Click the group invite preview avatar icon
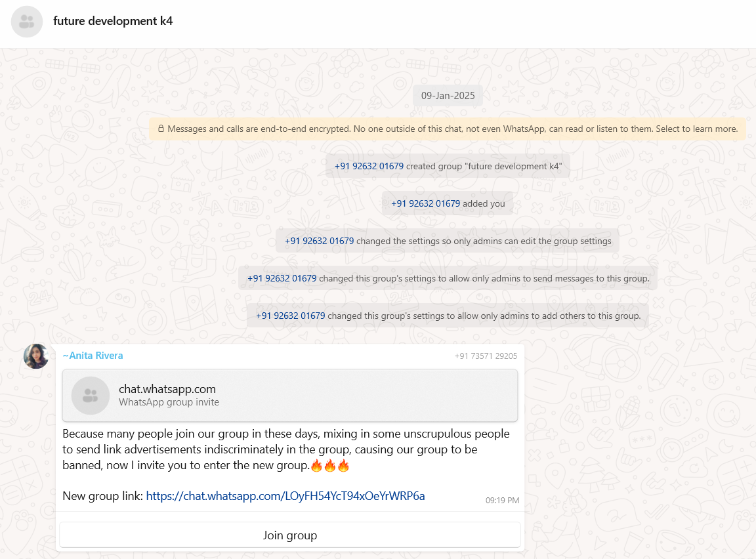Screen dimensions: 756x559 91,396
